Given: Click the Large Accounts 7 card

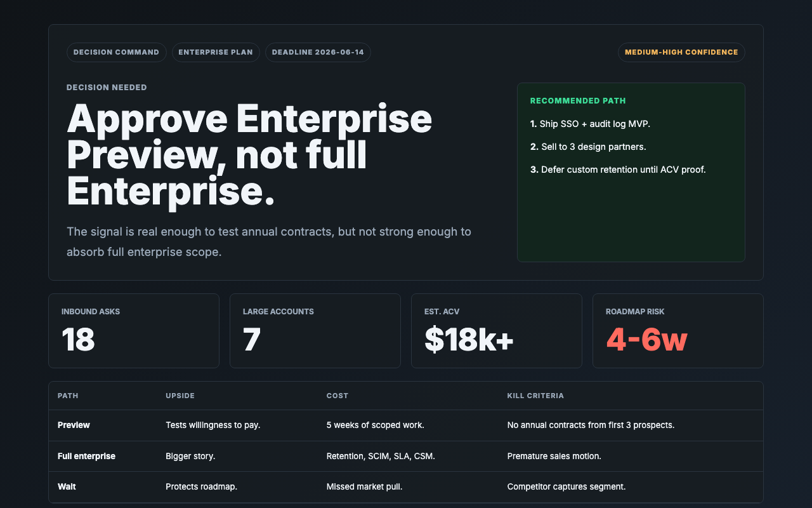Looking at the screenshot, I should [x=315, y=331].
